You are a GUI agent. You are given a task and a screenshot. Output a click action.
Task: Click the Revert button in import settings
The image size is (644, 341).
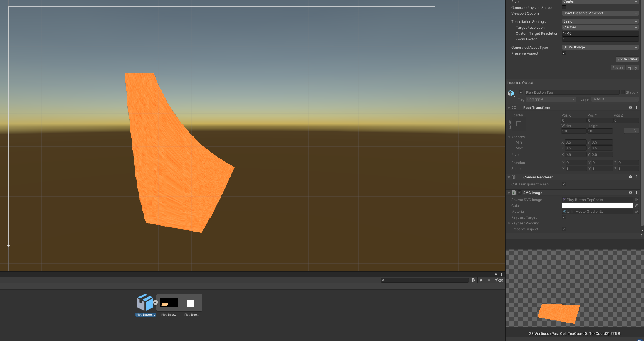pyautogui.click(x=617, y=68)
